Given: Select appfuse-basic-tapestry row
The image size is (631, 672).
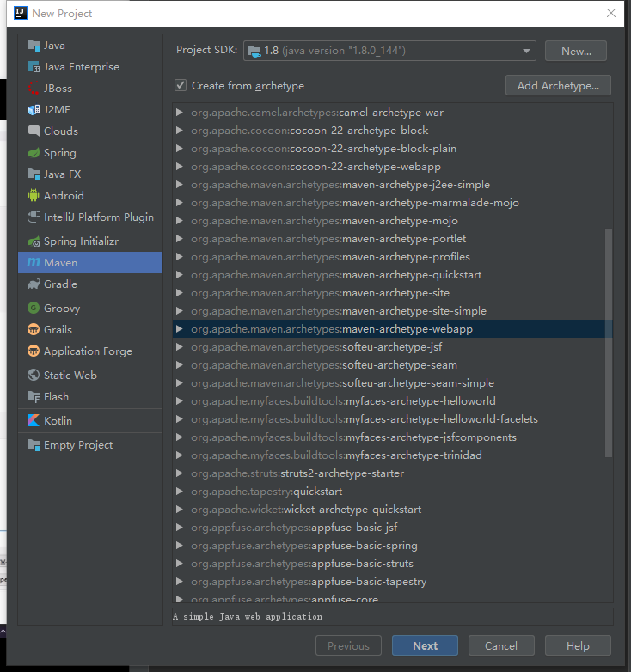Looking at the screenshot, I should click(392, 582).
